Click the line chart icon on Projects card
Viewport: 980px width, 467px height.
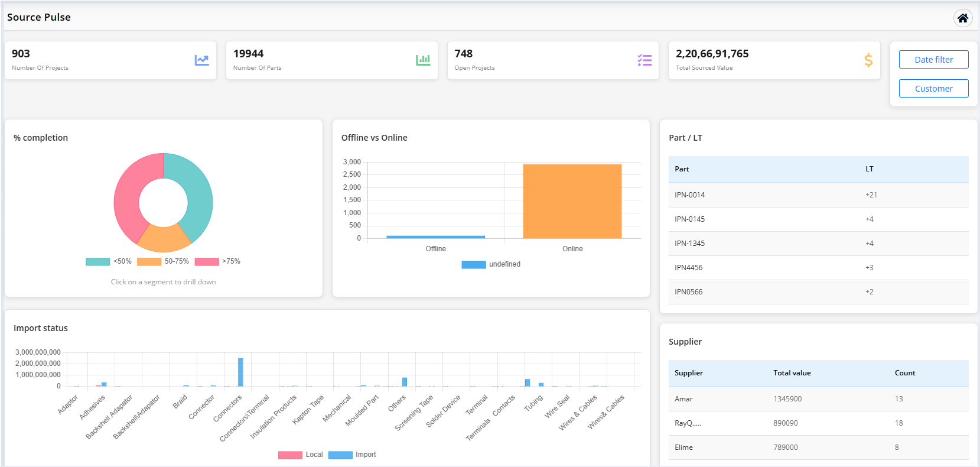pos(201,60)
